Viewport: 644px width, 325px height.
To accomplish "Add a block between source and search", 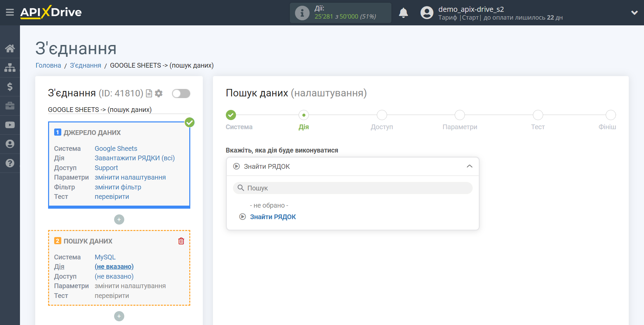I will click(x=119, y=219).
